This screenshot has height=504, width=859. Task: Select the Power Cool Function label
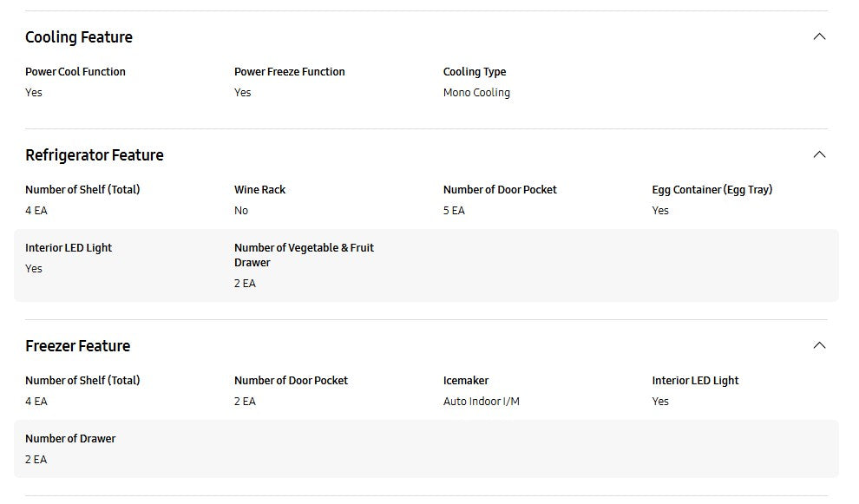point(75,72)
